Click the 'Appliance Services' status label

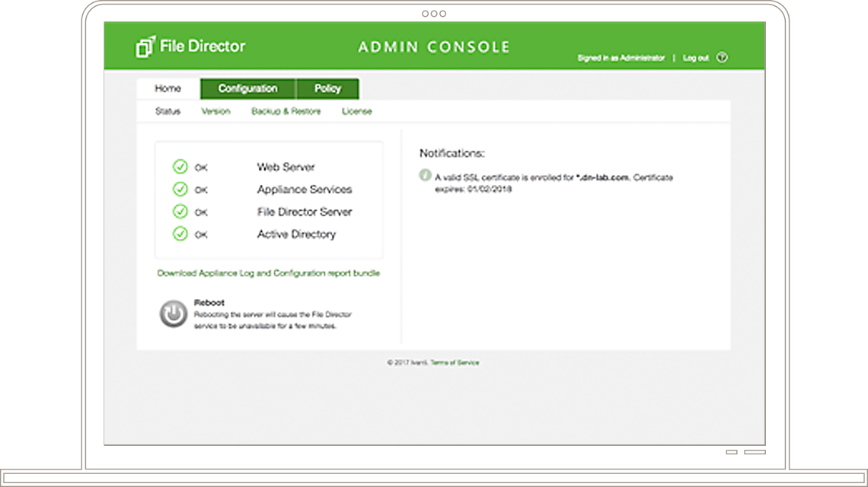pyautogui.click(x=305, y=189)
